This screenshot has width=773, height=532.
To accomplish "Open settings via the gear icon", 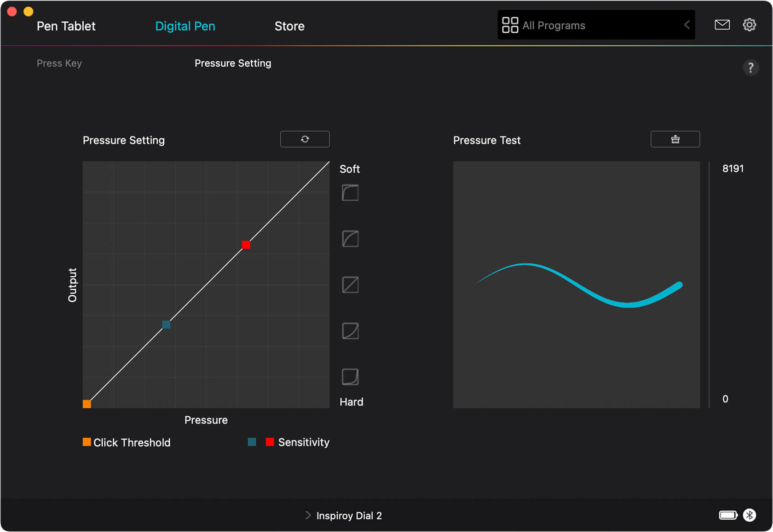I will pyautogui.click(x=749, y=25).
